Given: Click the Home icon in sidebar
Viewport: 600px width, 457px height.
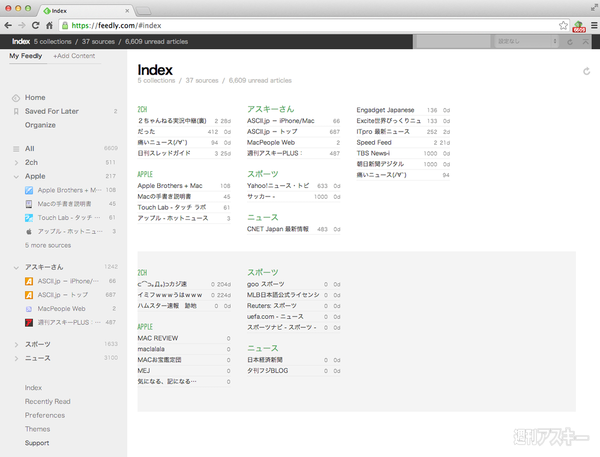Looking at the screenshot, I should pyautogui.click(x=16, y=98).
